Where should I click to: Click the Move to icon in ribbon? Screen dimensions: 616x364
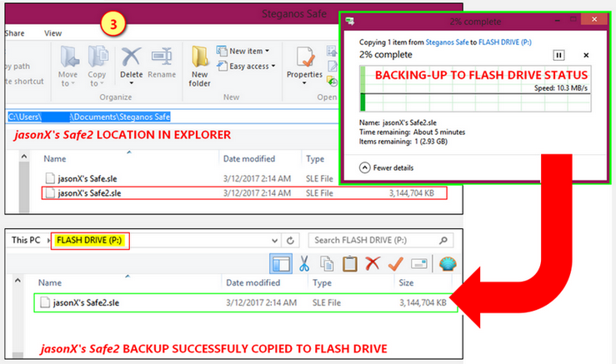(x=69, y=57)
